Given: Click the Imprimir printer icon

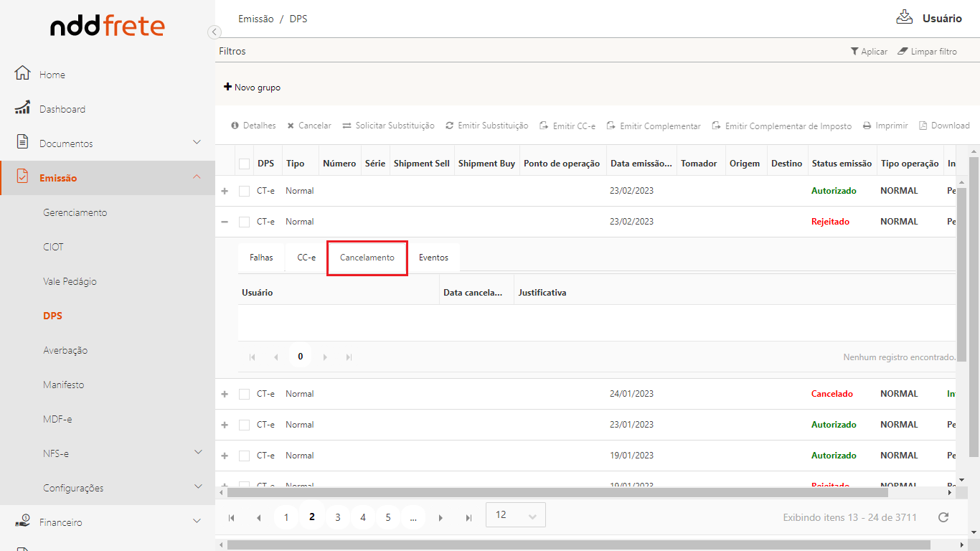Looking at the screenshot, I should coord(867,126).
